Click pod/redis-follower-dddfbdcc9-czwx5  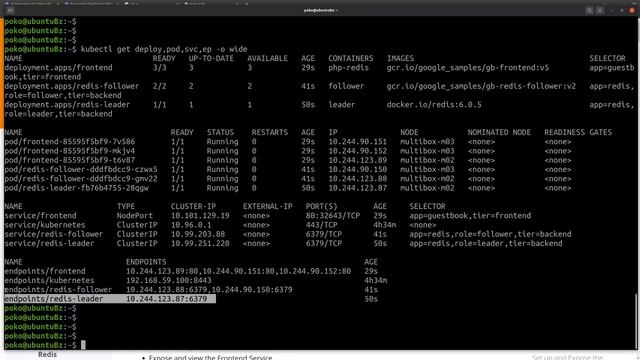(81, 169)
